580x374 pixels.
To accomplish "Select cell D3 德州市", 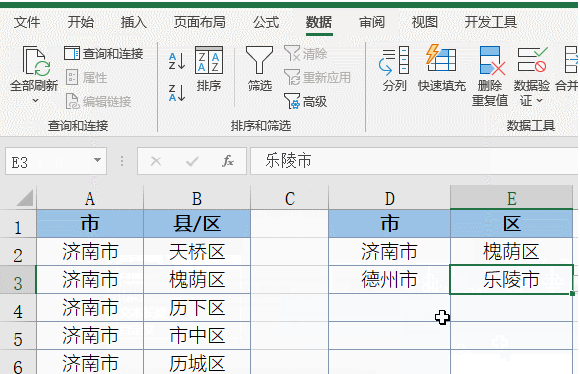I will (x=390, y=280).
